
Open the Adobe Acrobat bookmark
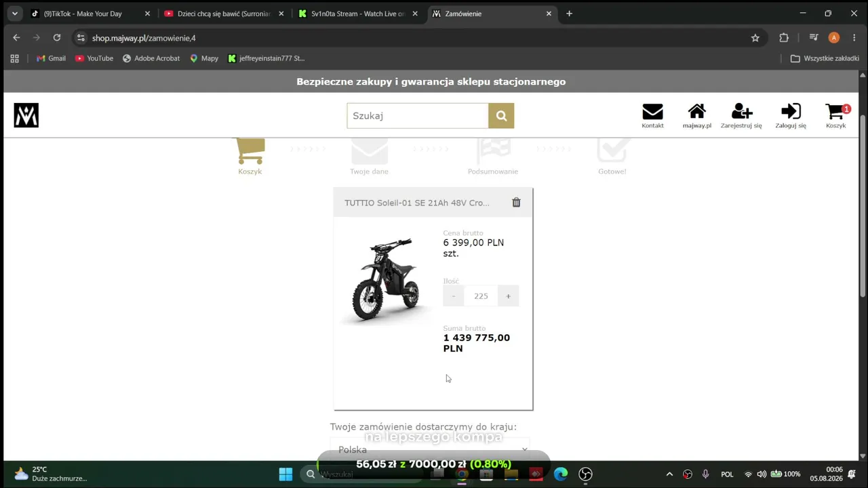(x=151, y=58)
